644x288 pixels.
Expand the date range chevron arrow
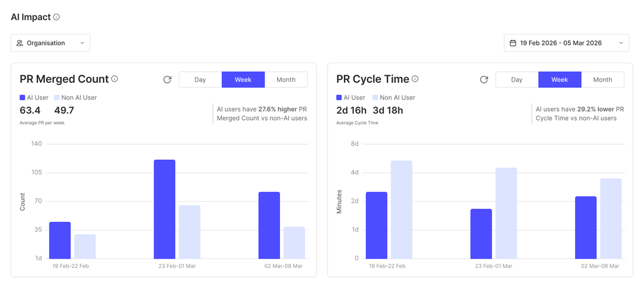pos(621,43)
